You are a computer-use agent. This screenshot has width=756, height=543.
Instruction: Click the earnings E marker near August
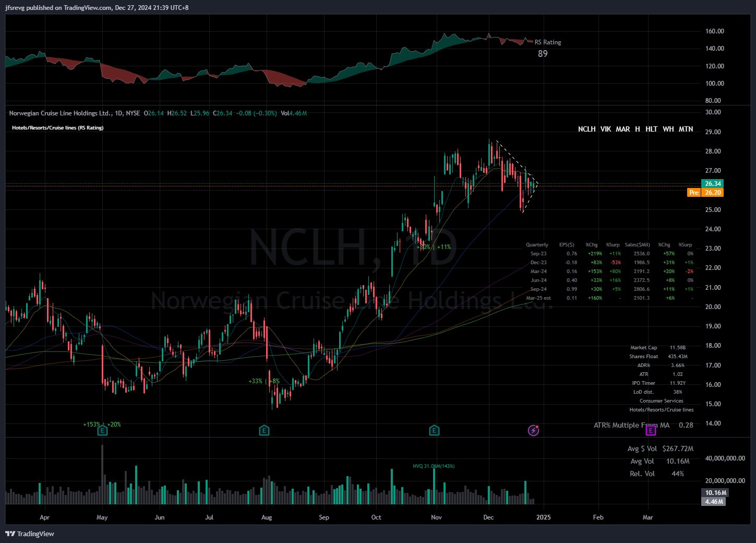click(265, 430)
